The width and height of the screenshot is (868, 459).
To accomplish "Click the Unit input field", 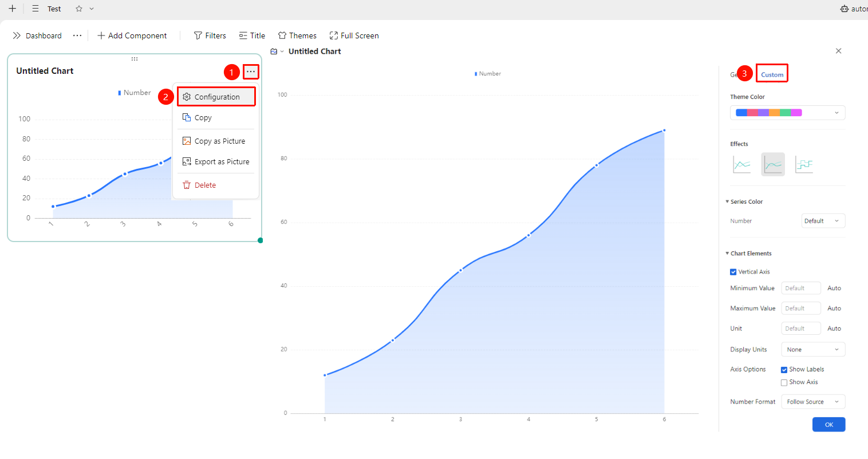I will (x=801, y=329).
